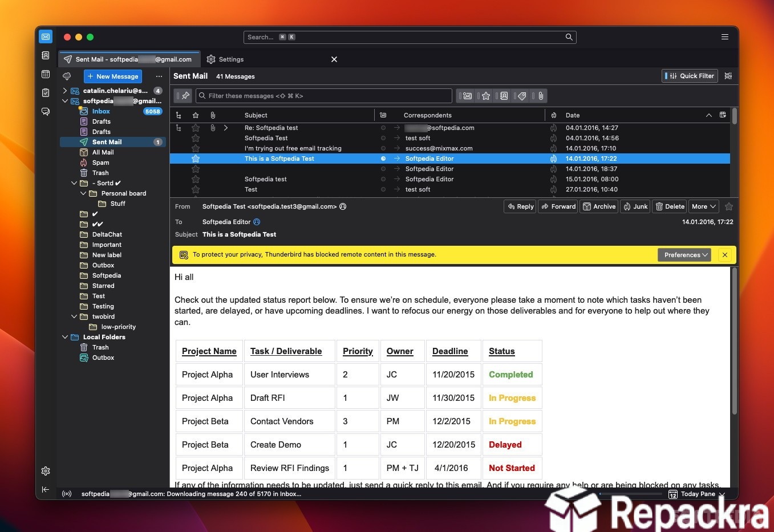774x532 pixels.
Task: Open folder pane options (three dots)
Action: pos(159,76)
